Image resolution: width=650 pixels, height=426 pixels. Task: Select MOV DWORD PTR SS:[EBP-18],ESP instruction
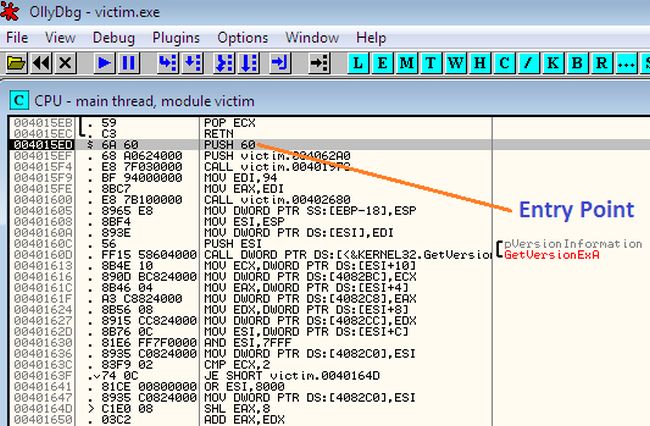click(x=310, y=211)
